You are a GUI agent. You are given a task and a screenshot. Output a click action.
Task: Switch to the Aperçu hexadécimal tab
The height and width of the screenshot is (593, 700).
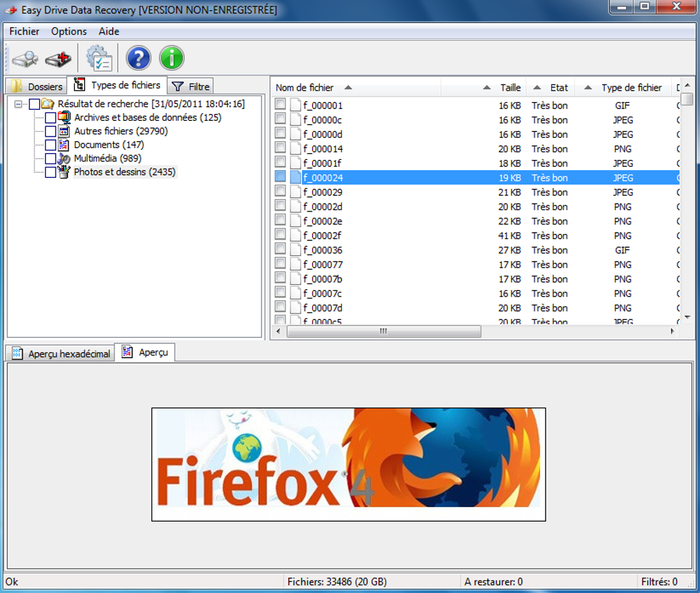[x=60, y=353]
